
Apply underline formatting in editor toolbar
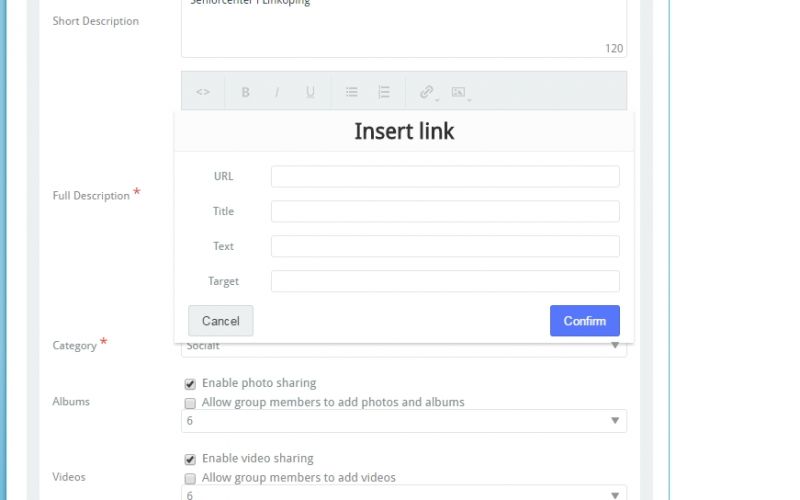tap(310, 92)
